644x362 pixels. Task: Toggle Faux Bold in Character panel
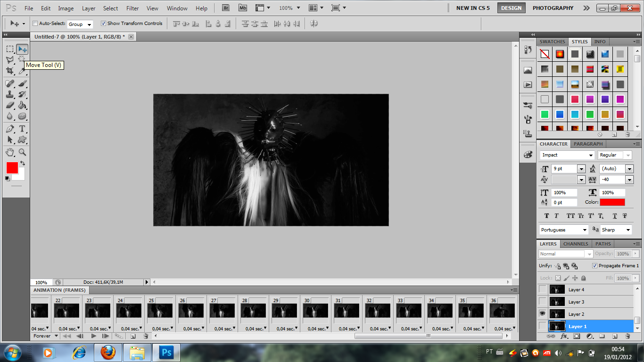(x=546, y=216)
